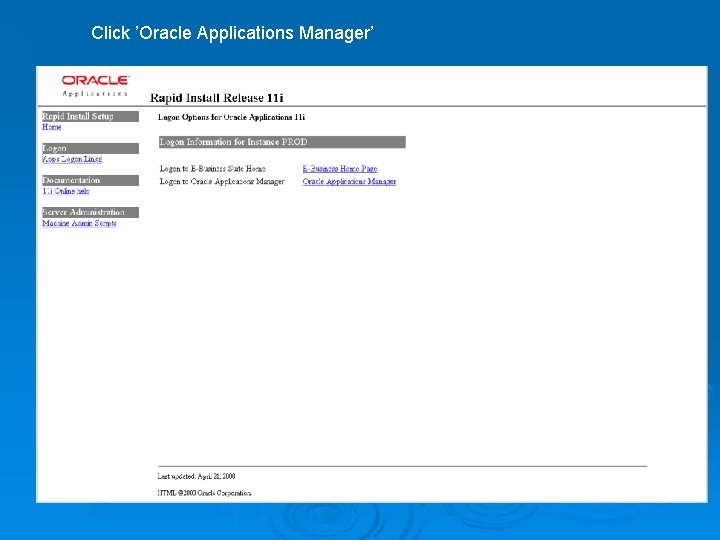
Task: Open the E-Business Home Page link
Action: 340,169
